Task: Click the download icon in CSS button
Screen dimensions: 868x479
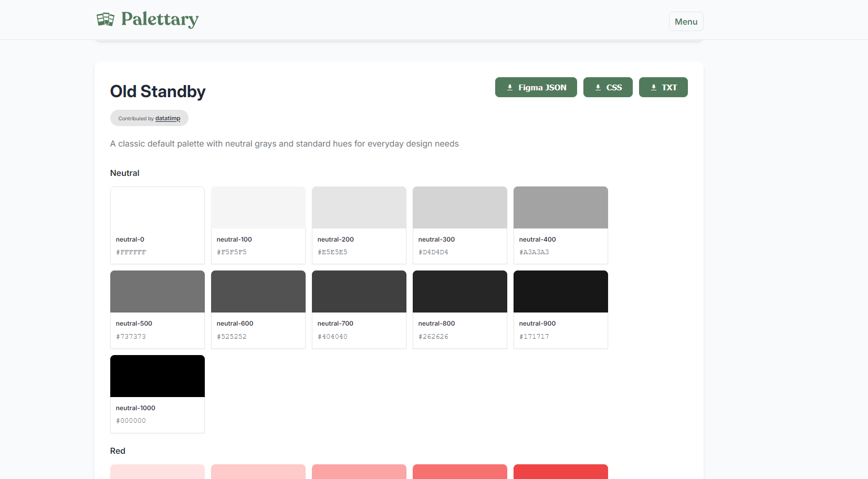Action: (598, 87)
